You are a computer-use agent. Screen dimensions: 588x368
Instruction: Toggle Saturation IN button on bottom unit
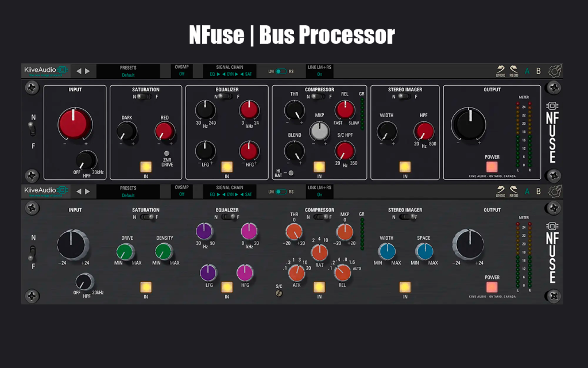[x=146, y=287]
